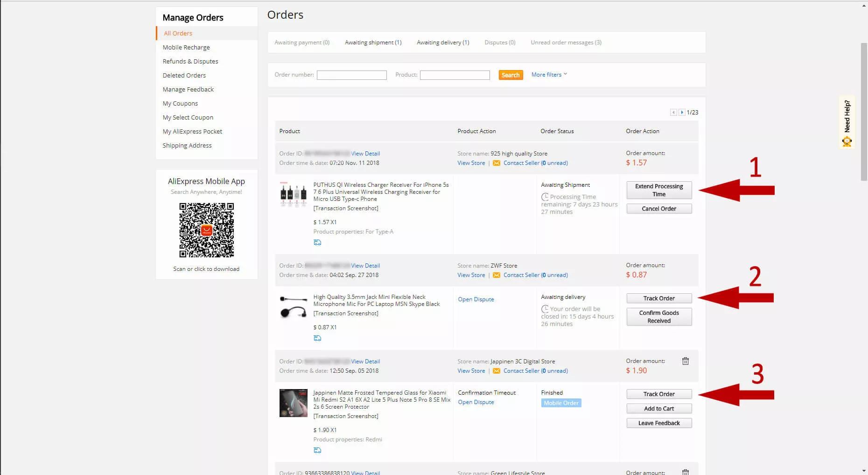View Store for ZWF Store

tap(471, 275)
